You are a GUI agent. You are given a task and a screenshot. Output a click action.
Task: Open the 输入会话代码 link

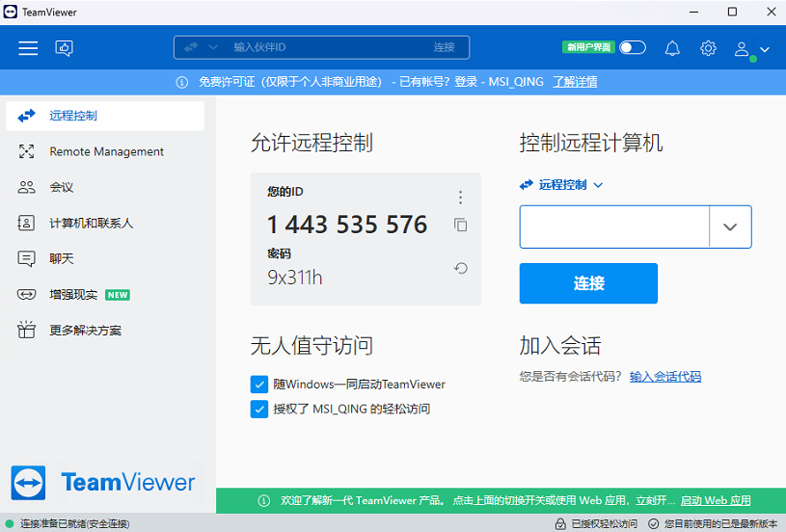click(x=665, y=377)
